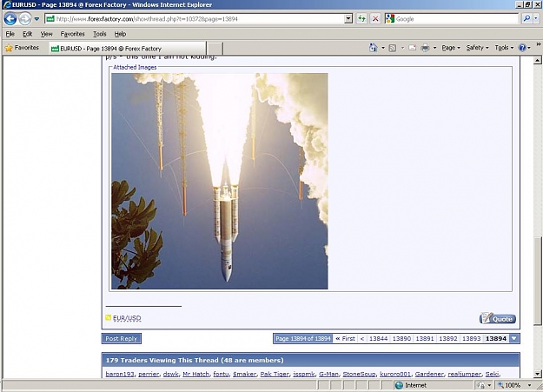Open kuroro001's profile link
Viewport: 543px width, 392px height.
pos(395,374)
